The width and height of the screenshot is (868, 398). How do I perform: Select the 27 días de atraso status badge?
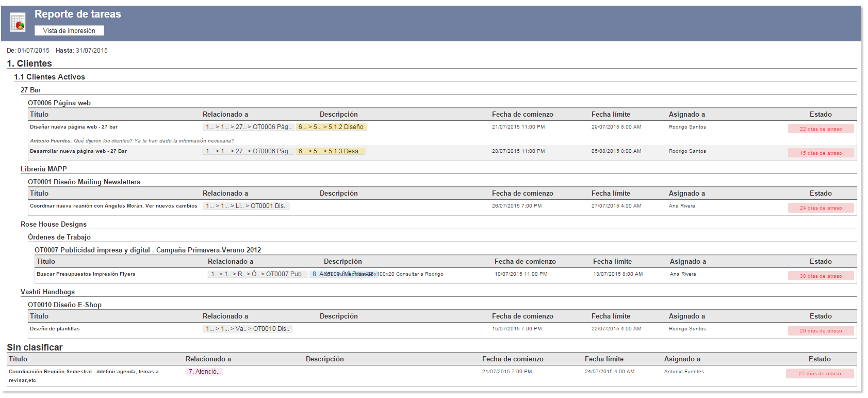(820, 374)
